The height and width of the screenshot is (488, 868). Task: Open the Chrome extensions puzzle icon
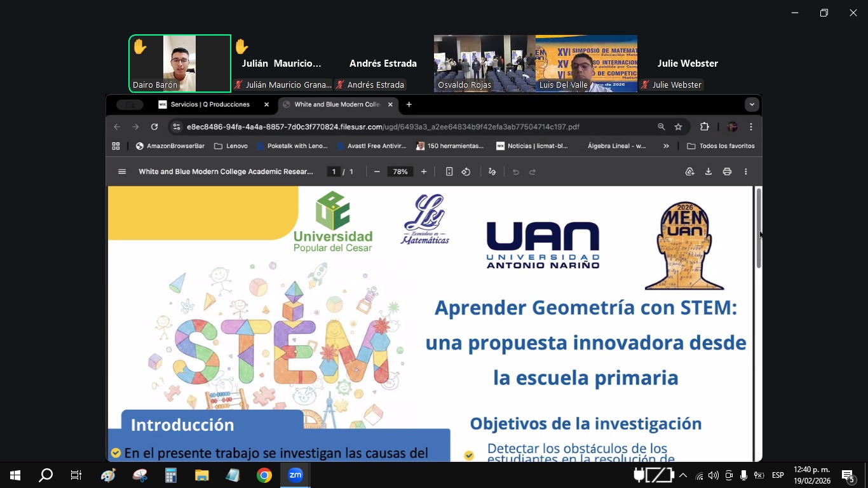[704, 126]
